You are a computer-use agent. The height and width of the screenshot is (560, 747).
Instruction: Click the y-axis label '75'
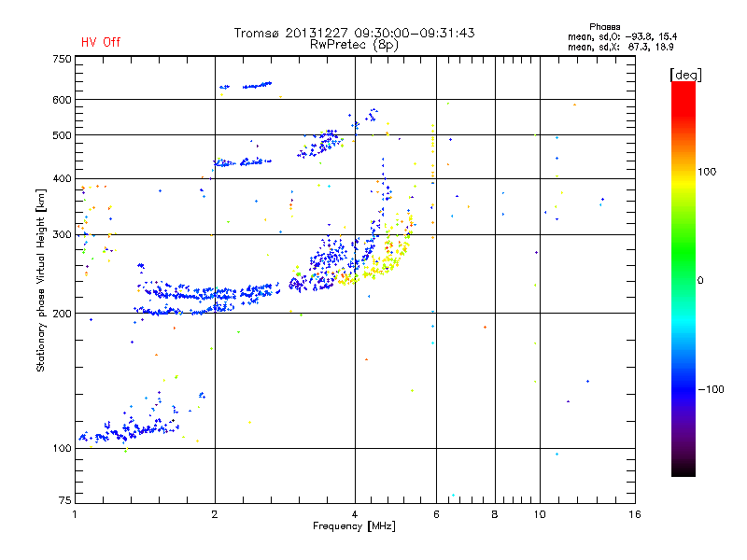tap(65, 500)
